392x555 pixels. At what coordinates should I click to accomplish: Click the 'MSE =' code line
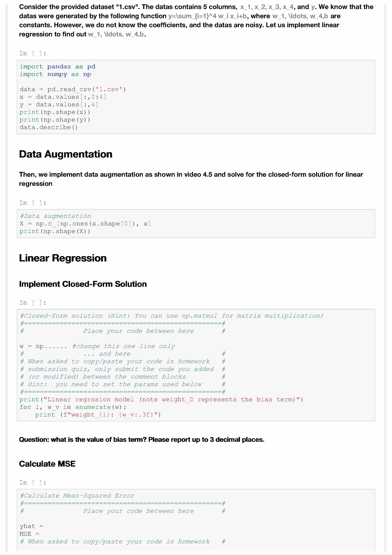pyautogui.click(x=29, y=534)
